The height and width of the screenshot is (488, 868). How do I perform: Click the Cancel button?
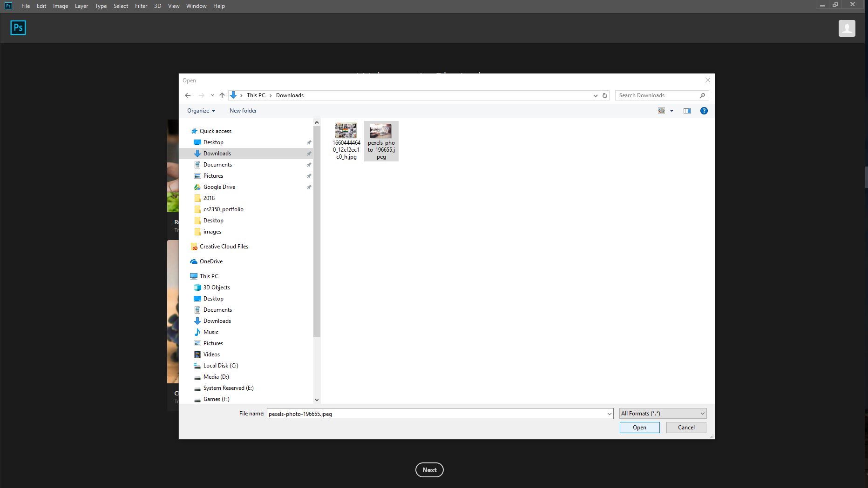(685, 427)
